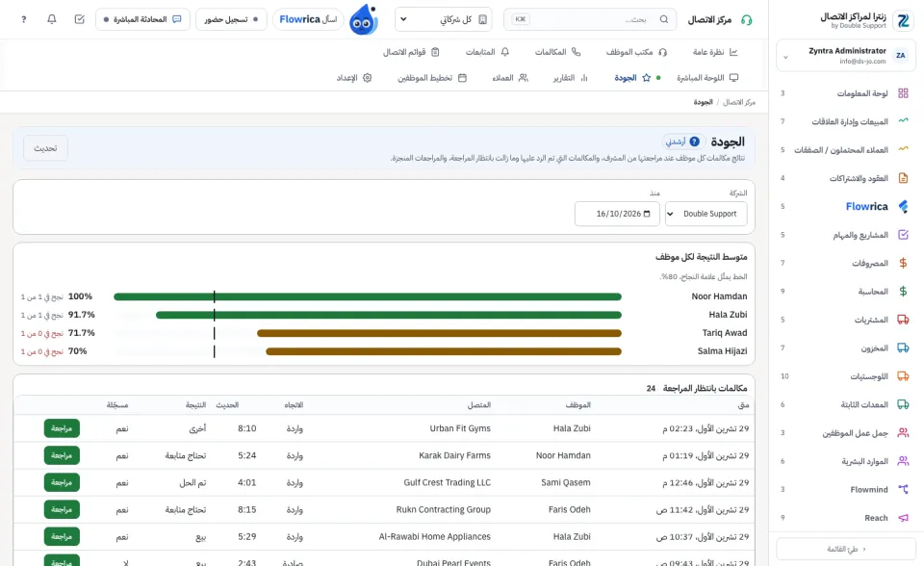Image resolution: width=924 pixels, height=566 pixels.
Task: Click the اسأل Flowrica button
Action: click(308, 19)
